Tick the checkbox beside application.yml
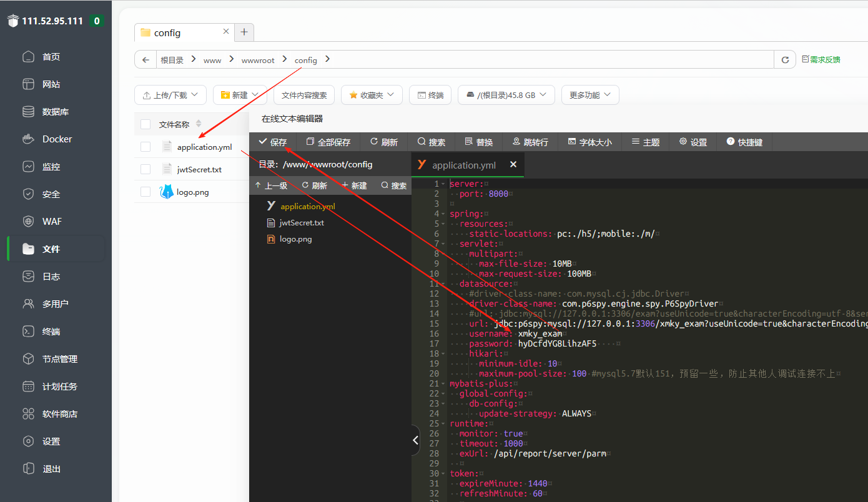The image size is (868, 502). [145, 147]
